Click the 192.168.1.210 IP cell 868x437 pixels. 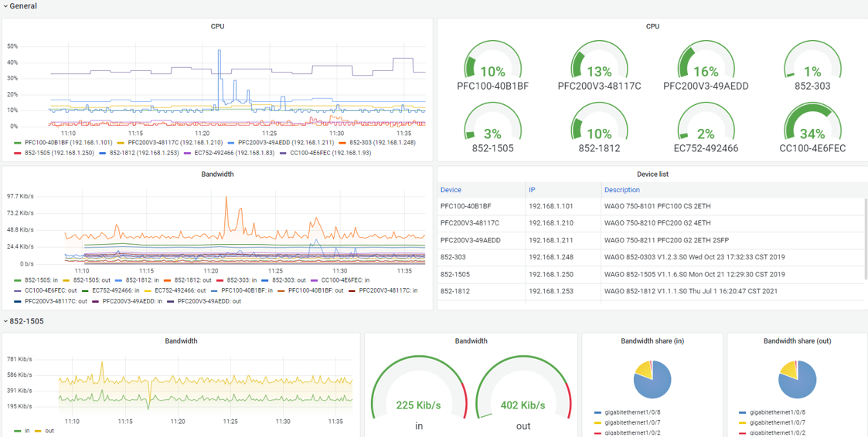click(563, 223)
